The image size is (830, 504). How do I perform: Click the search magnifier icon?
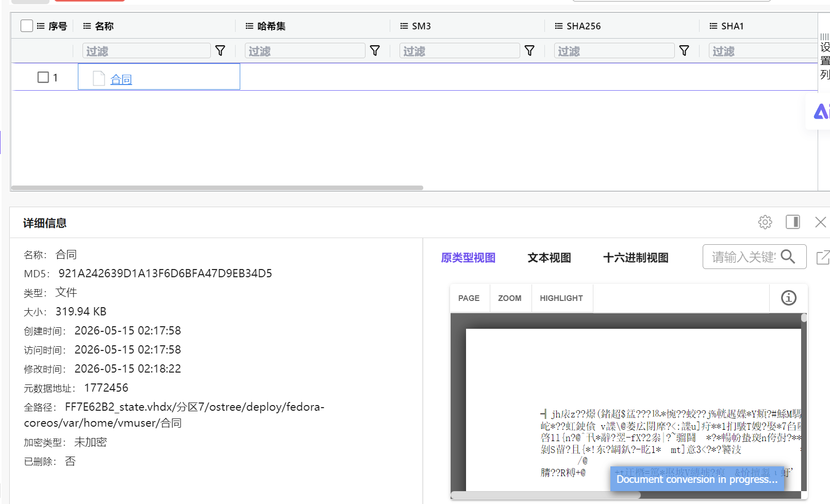788,256
